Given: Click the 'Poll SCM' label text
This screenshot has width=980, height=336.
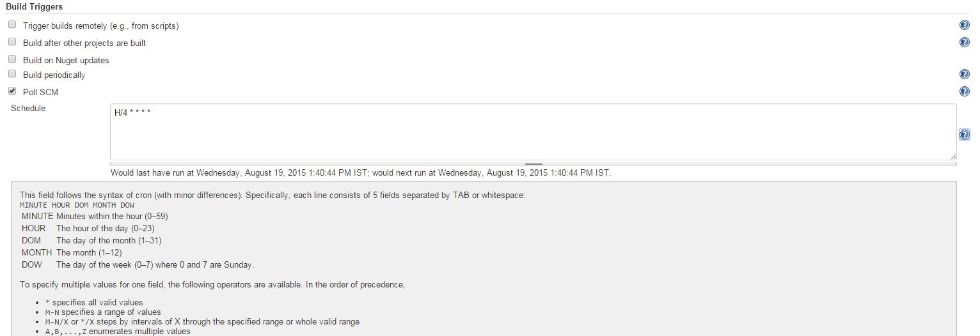Looking at the screenshot, I should [x=40, y=93].
